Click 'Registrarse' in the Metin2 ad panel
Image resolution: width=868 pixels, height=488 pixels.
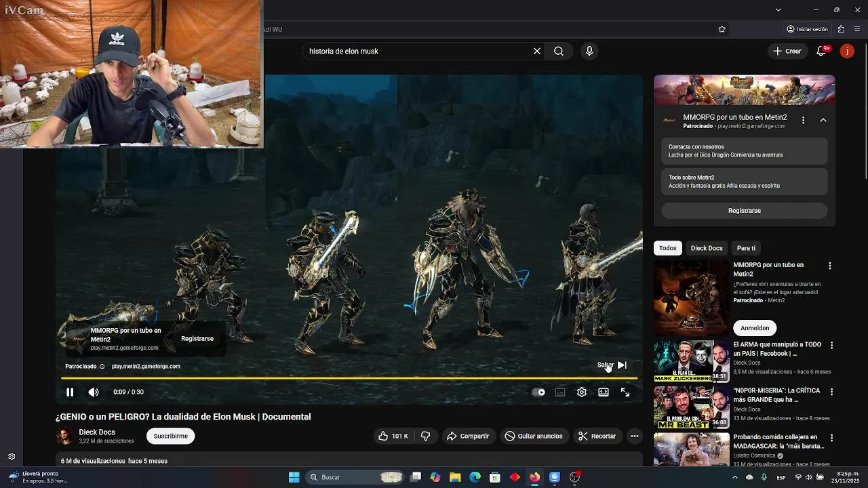tap(744, 211)
